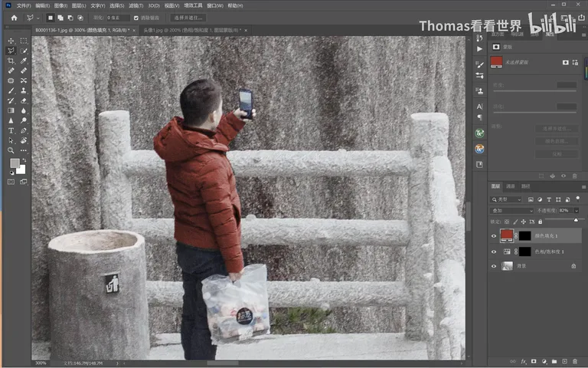Viewport: 588px width, 368px height.
Task: Choose Subtract from selection mode button
Action: tap(70, 18)
